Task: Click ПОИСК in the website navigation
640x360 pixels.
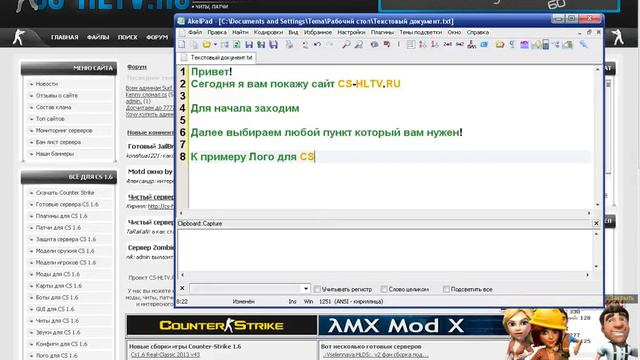Action: (128, 37)
